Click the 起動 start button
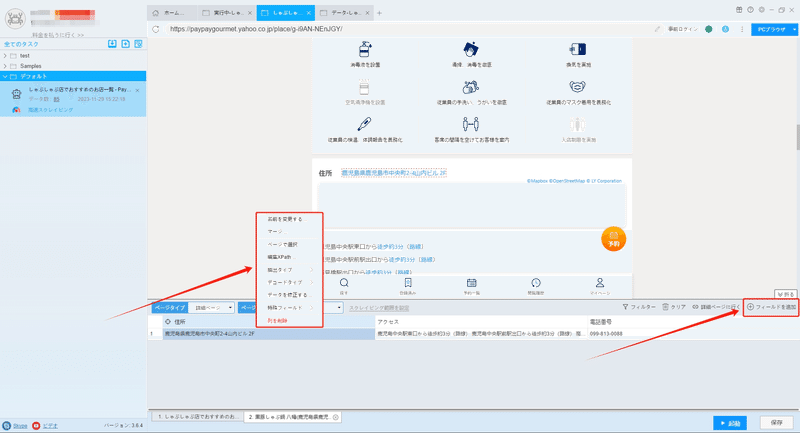 pyautogui.click(x=730, y=423)
